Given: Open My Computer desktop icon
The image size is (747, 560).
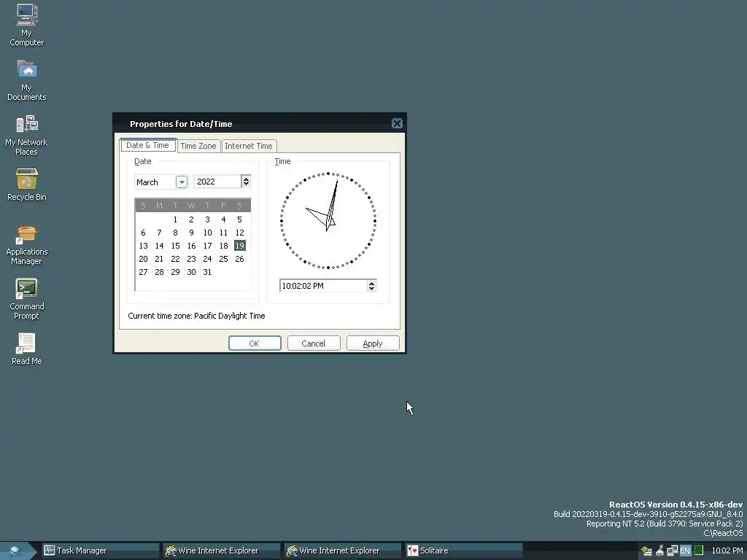Looking at the screenshot, I should tap(27, 25).
